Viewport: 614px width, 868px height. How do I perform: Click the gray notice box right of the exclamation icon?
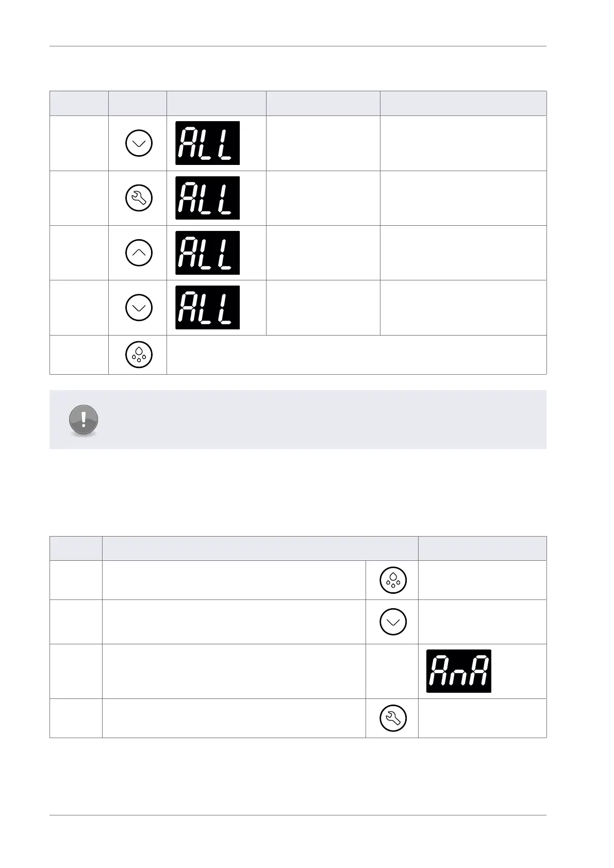(x=320, y=420)
